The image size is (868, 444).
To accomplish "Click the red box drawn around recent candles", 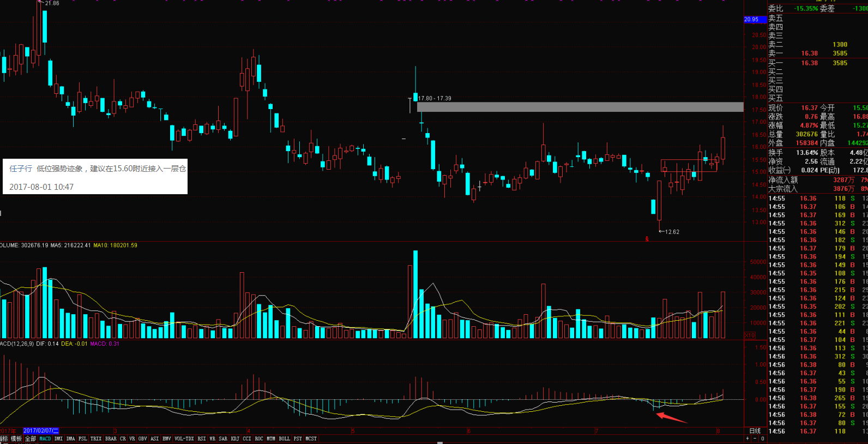I will coord(688,166).
